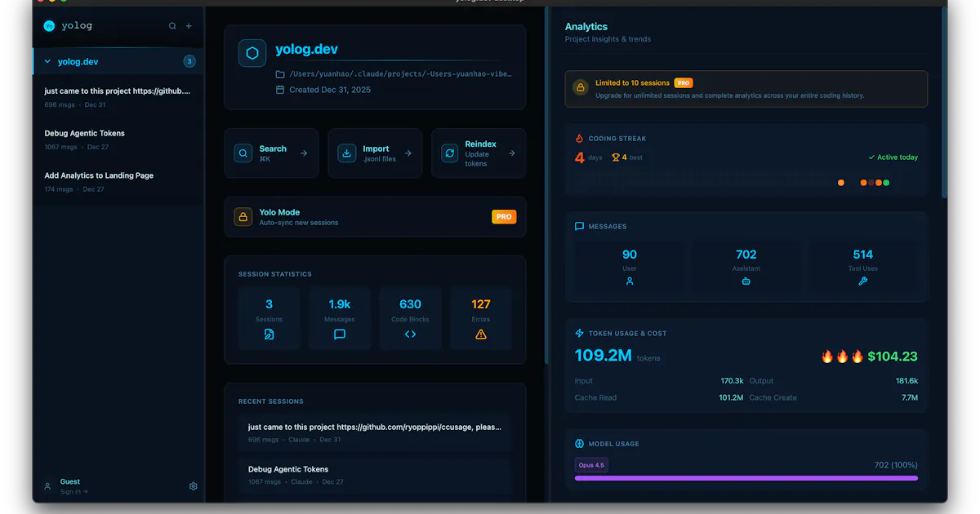The image size is (980, 514).
Task: Click Messages section chat icon
Action: (x=580, y=227)
